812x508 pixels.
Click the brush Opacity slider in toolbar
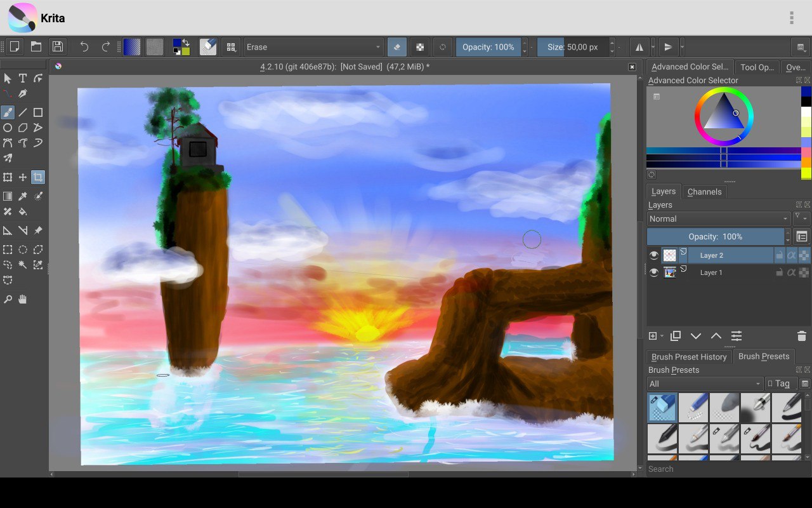click(488, 47)
